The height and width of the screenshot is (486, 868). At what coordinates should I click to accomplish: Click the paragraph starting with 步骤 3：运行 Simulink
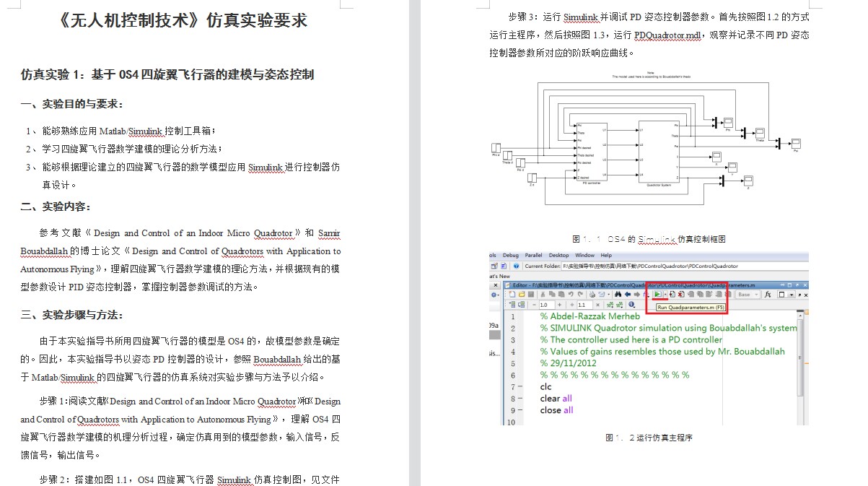click(x=649, y=34)
